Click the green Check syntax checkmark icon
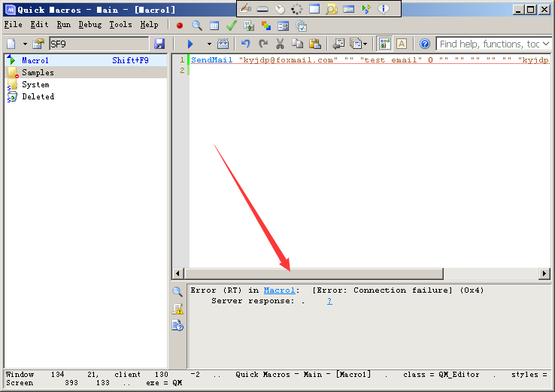 tap(232, 25)
